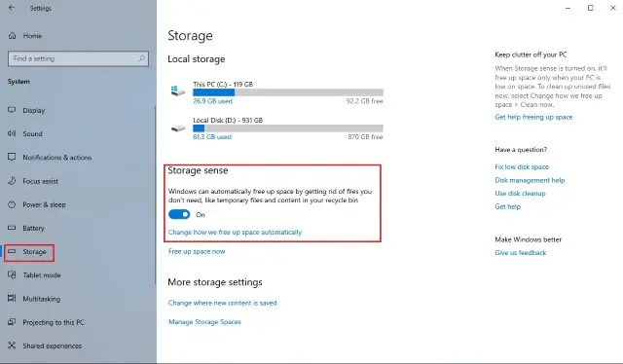Click the Sound speaker icon

click(x=12, y=133)
